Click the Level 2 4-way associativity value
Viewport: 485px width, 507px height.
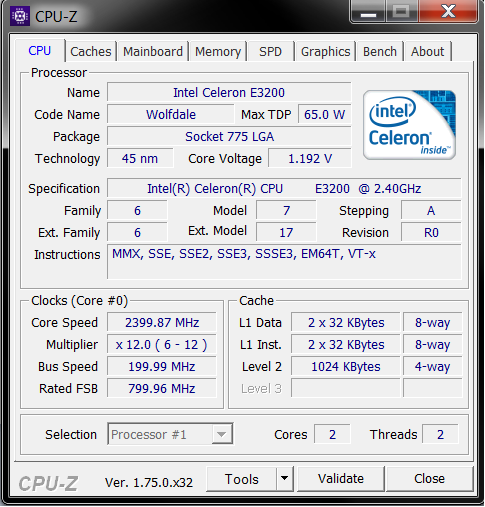[432, 366]
